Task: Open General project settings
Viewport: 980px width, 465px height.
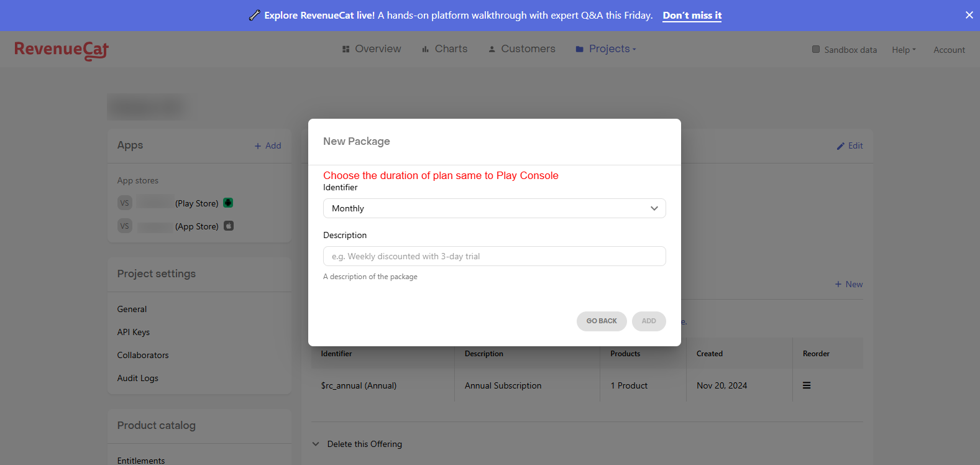Action: (132, 309)
